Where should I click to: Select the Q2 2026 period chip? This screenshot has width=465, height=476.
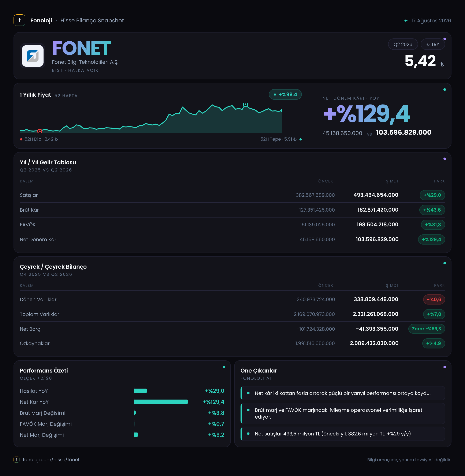[x=403, y=44]
